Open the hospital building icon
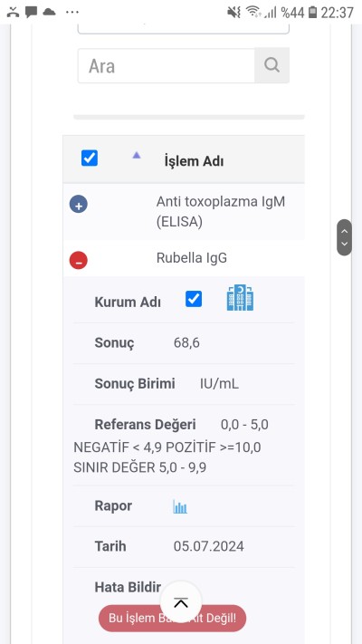Viewport: 362px width, 644px height. [x=240, y=298]
